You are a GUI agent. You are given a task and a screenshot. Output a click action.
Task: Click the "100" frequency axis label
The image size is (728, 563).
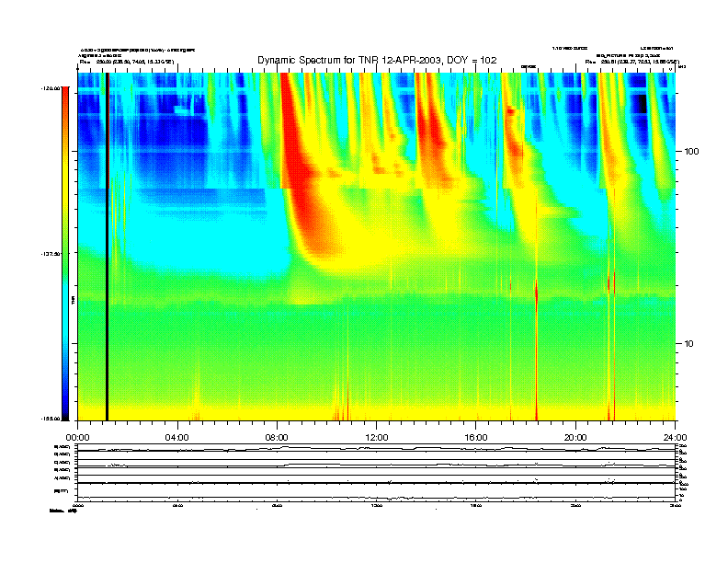coord(691,152)
